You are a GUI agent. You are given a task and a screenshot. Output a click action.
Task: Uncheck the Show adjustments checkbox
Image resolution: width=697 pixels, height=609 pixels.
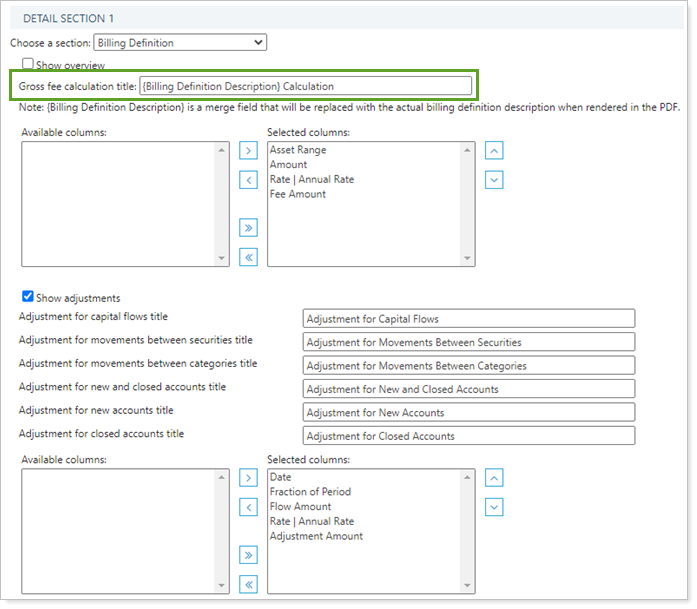[x=28, y=297]
